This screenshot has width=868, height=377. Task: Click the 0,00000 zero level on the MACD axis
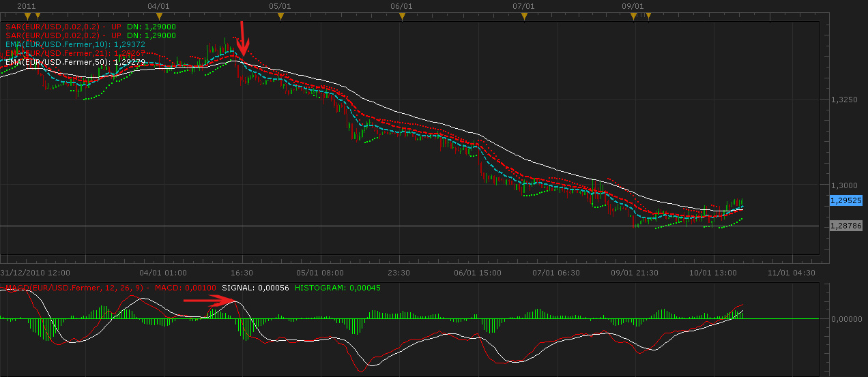847,318
